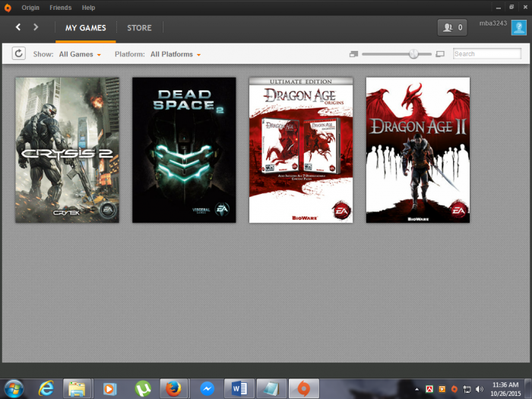532x399 pixels.
Task: Go forward with the right arrow
Action: pyautogui.click(x=36, y=27)
